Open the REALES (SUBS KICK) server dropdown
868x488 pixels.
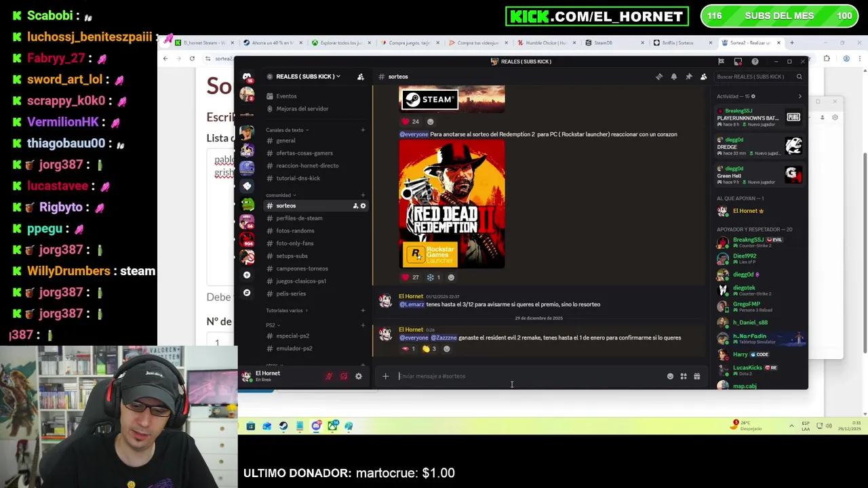[309, 77]
